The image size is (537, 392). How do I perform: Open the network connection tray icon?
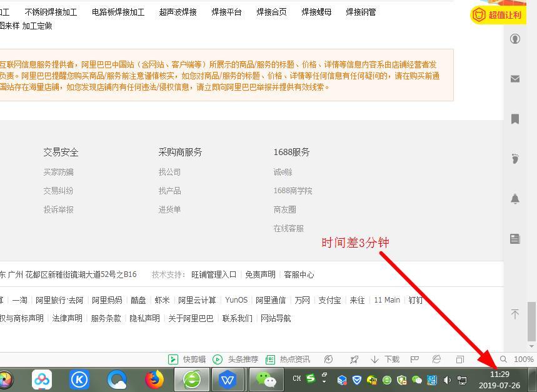(461, 380)
